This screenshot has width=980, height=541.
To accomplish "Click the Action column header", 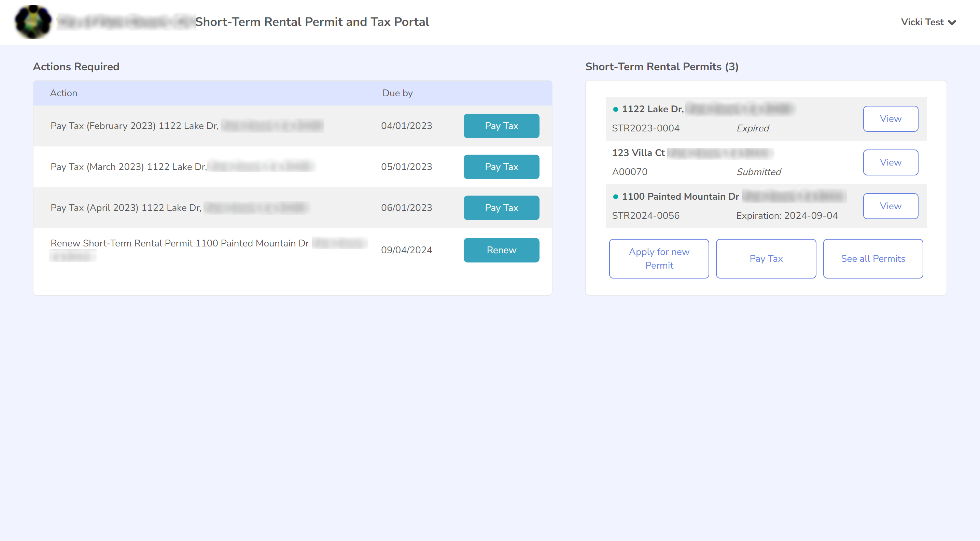I will pos(64,93).
